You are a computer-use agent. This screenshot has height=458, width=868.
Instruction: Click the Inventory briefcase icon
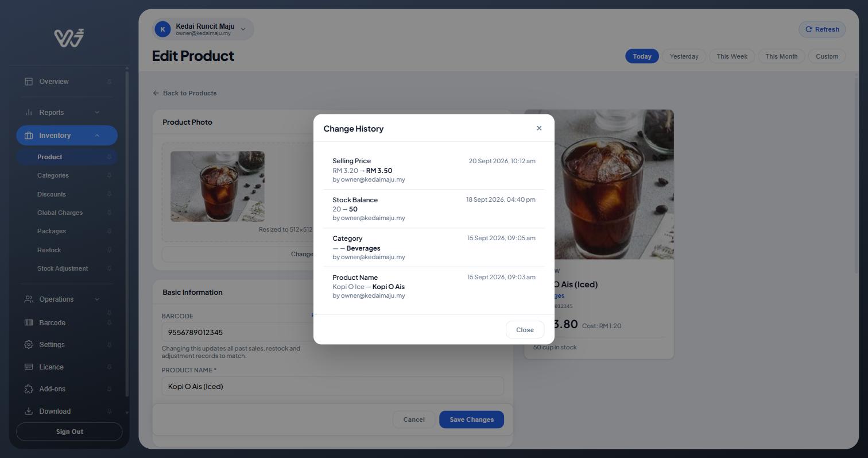(x=29, y=136)
